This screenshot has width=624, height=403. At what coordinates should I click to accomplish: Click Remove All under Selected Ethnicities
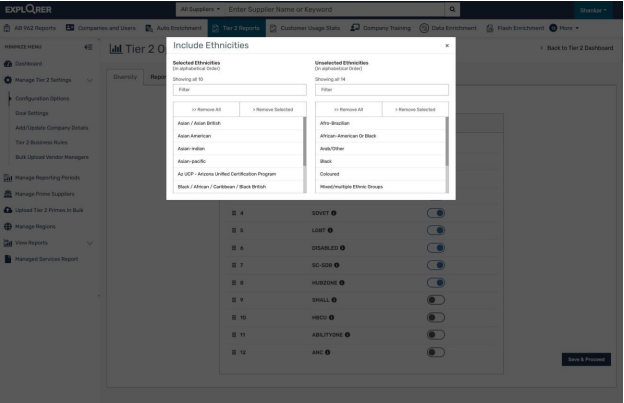pos(206,109)
